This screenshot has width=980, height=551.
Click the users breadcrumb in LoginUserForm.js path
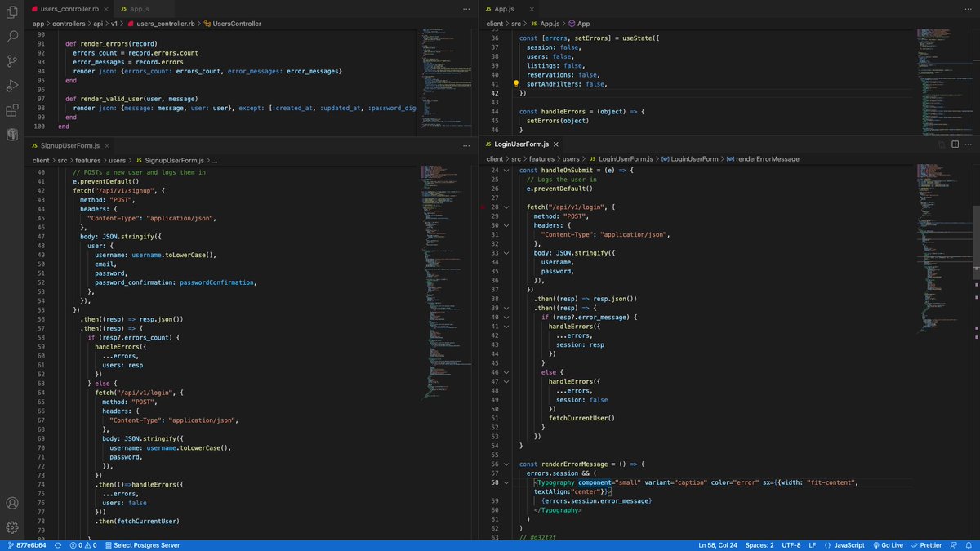click(571, 159)
